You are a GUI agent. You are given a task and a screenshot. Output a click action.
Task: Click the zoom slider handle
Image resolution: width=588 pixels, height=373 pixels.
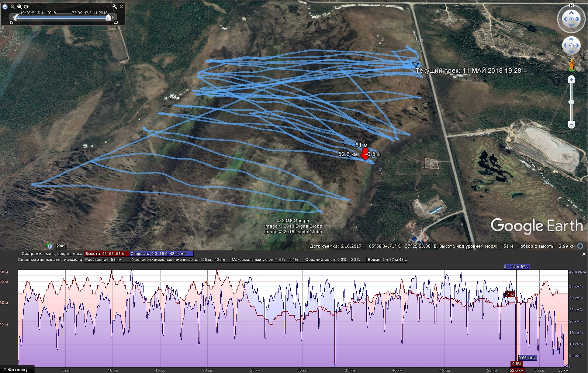[x=571, y=102]
